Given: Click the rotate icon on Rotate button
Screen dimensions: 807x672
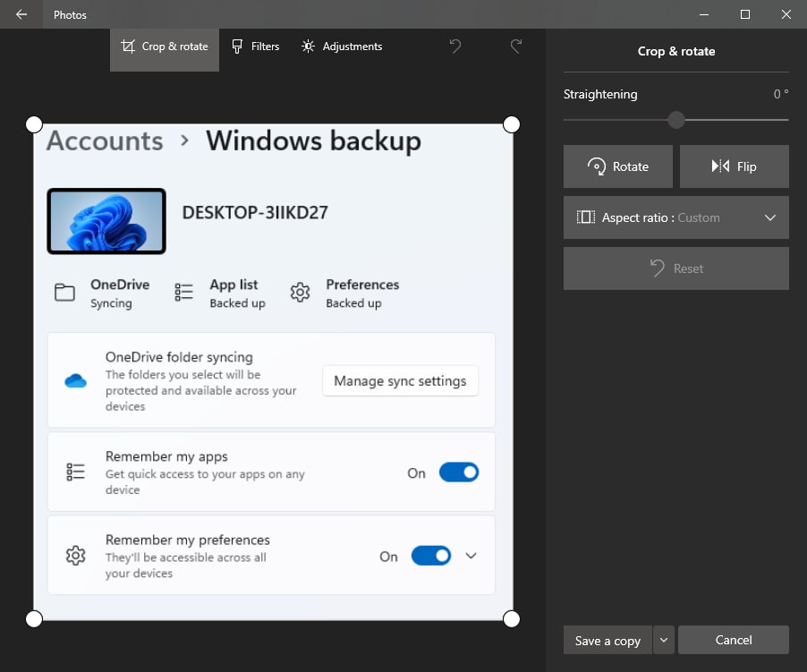Looking at the screenshot, I should (597, 166).
